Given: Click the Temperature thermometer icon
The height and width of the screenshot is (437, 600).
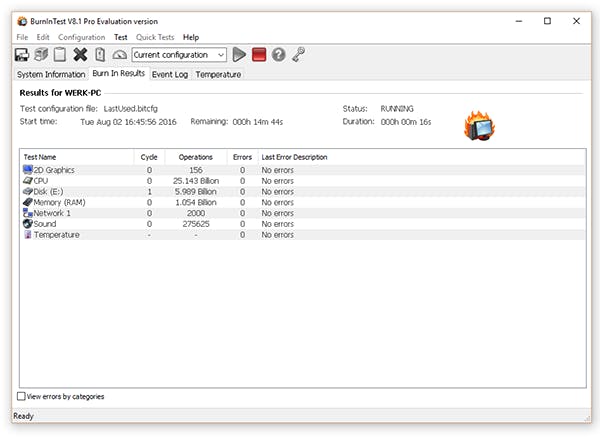Looking at the screenshot, I should [x=28, y=234].
